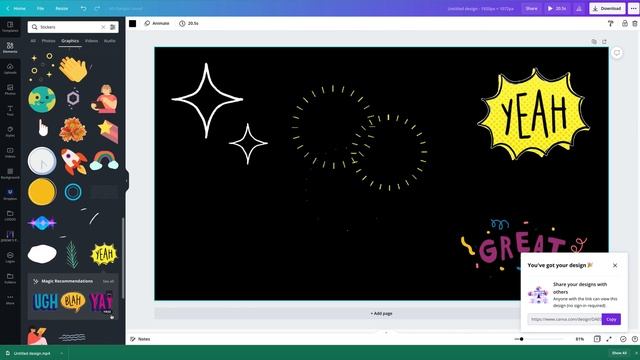Screen dimensions: 640x360
Task: Add the rocket sticker
Action: click(x=74, y=162)
